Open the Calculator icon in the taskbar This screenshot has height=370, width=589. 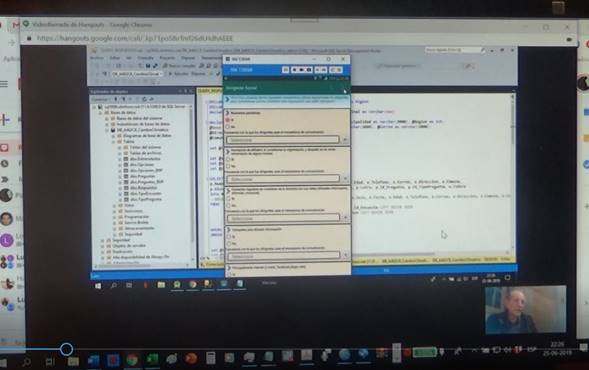coord(211,358)
